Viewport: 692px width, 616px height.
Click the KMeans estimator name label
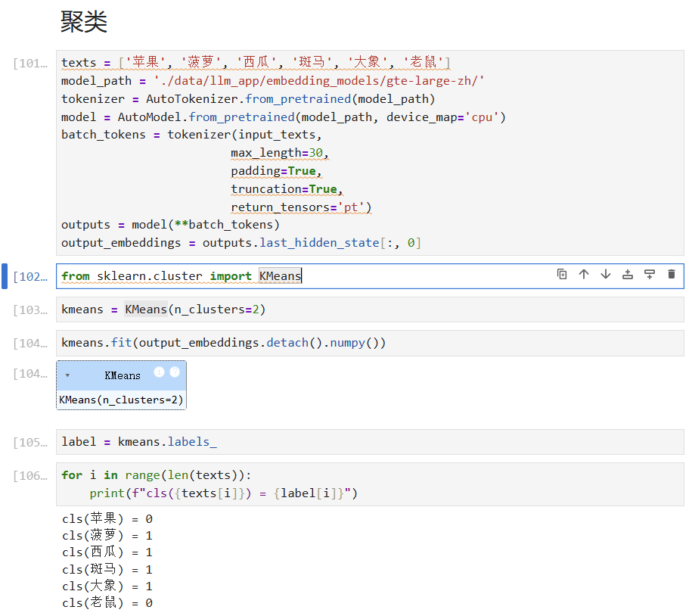pos(123,375)
